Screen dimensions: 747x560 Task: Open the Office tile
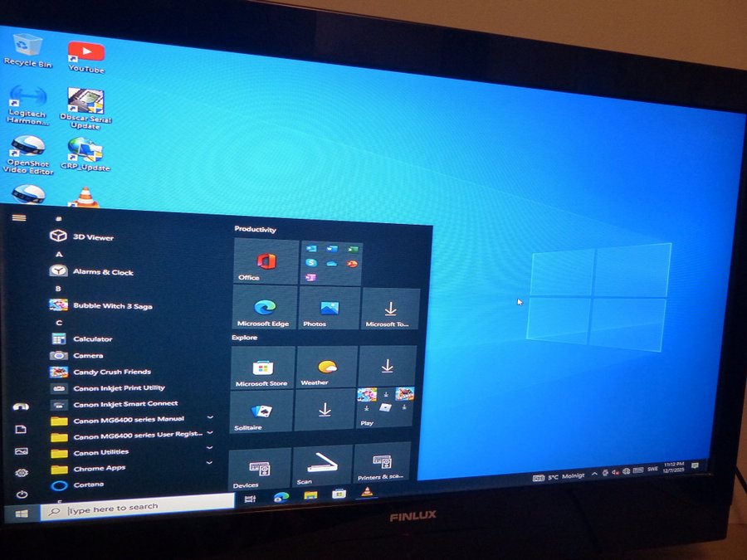tap(266, 264)
